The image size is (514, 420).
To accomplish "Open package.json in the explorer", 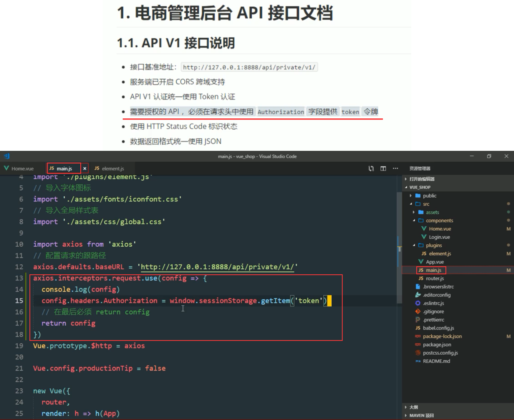I will point(437,345).
